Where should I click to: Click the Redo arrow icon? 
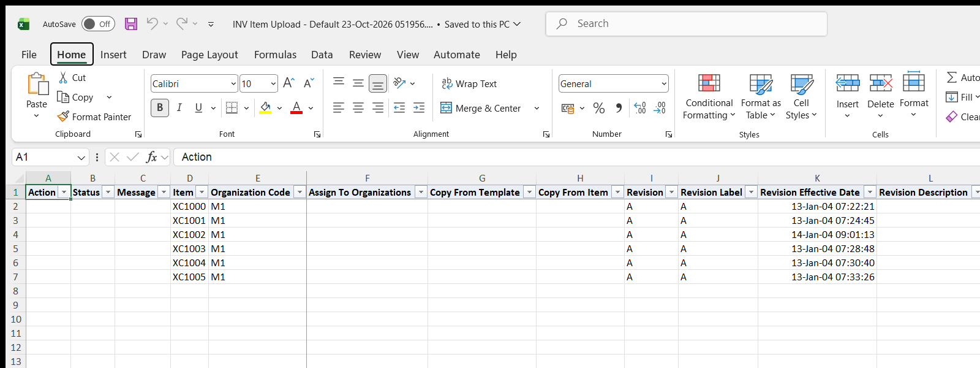[181, 23]
